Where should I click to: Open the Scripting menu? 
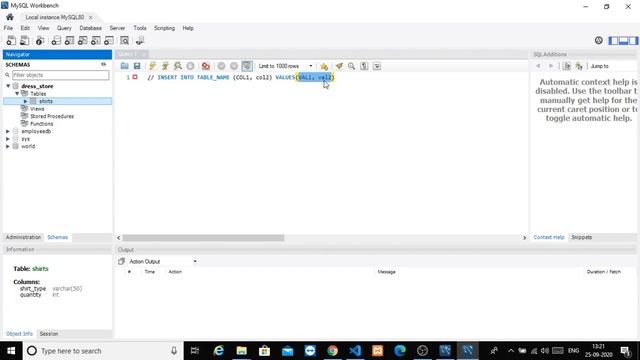(x=164, y=28)
